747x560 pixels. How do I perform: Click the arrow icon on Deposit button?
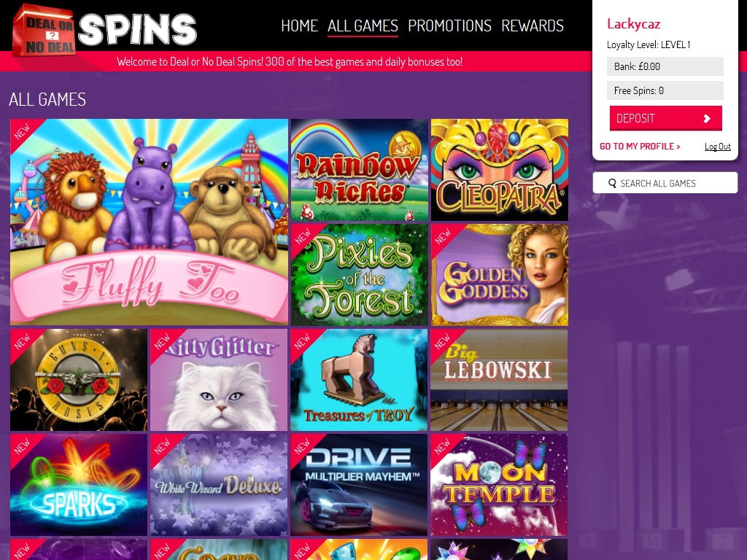coord(708,119)
